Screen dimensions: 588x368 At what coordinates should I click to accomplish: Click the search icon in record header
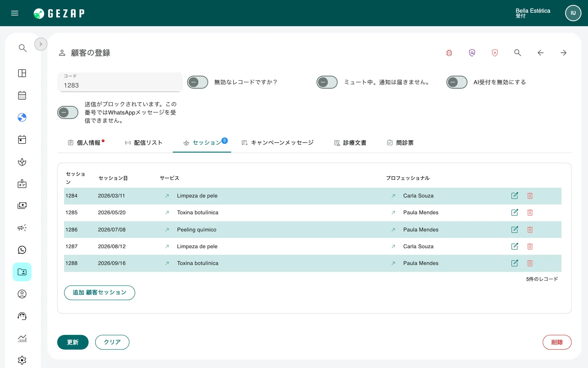[518, 53]
